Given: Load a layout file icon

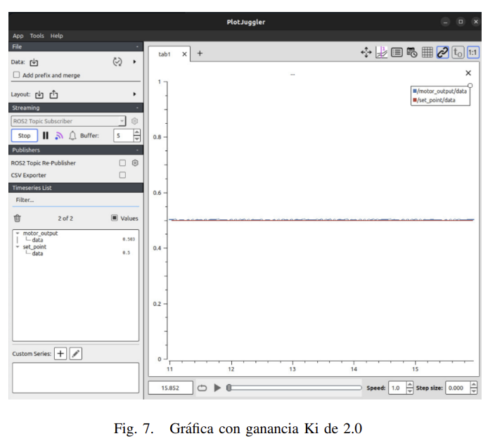Looking at the screenshot, I should coord(39,94).
